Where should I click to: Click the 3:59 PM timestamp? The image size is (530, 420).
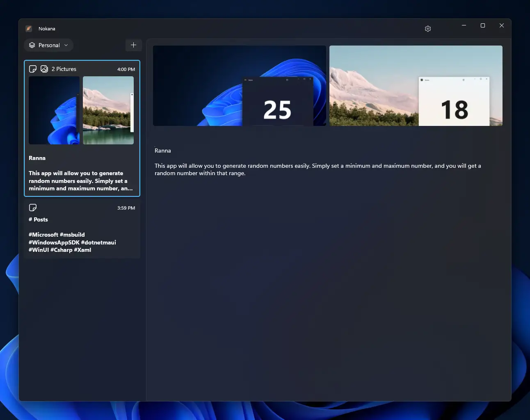pyautogui.click(x=126, y=208)
